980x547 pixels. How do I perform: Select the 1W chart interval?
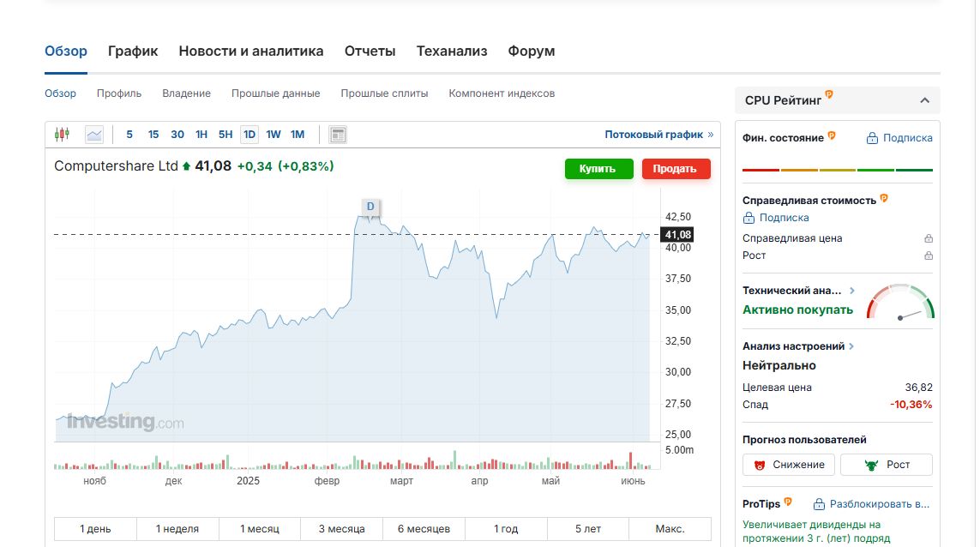coord(274,135)
